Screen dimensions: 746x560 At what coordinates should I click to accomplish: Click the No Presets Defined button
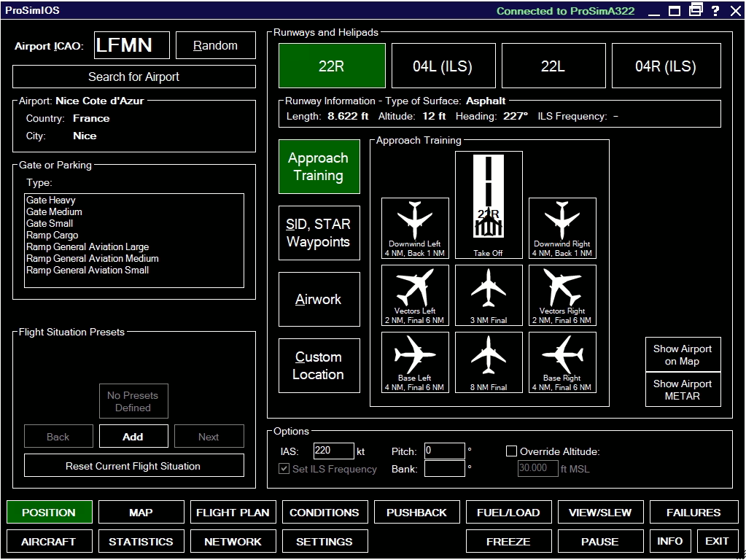point(133,401)
